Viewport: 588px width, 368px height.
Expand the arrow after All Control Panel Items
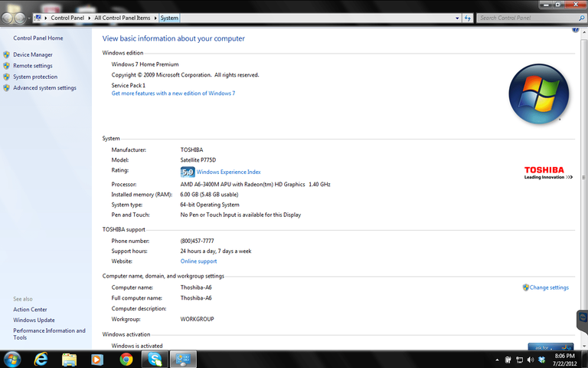(155, 18)
